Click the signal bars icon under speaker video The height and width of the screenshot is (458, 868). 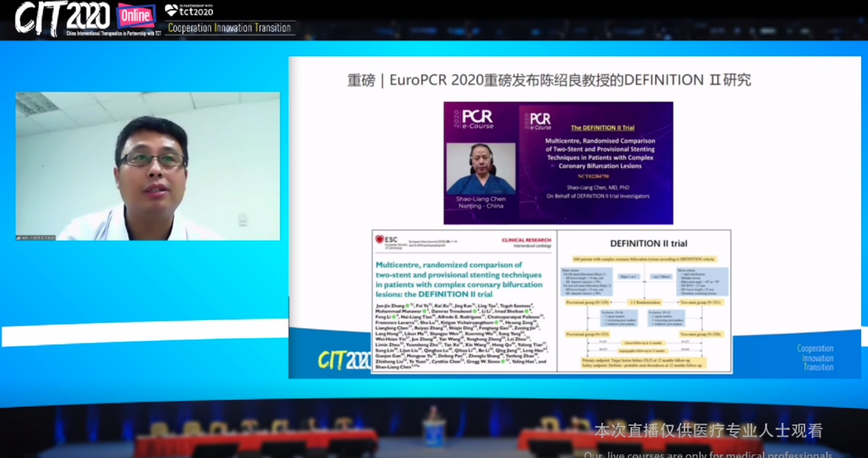click(x=18, y=238)
